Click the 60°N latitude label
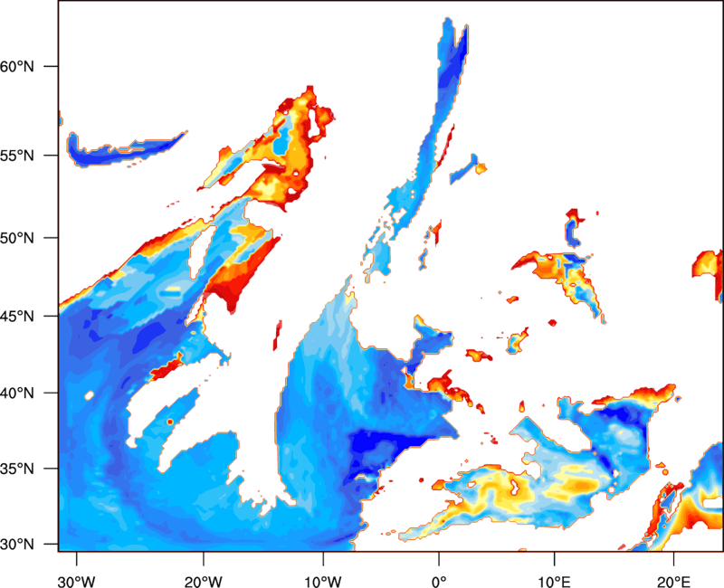This screenshot has height=588, width=724. point(17,67)
